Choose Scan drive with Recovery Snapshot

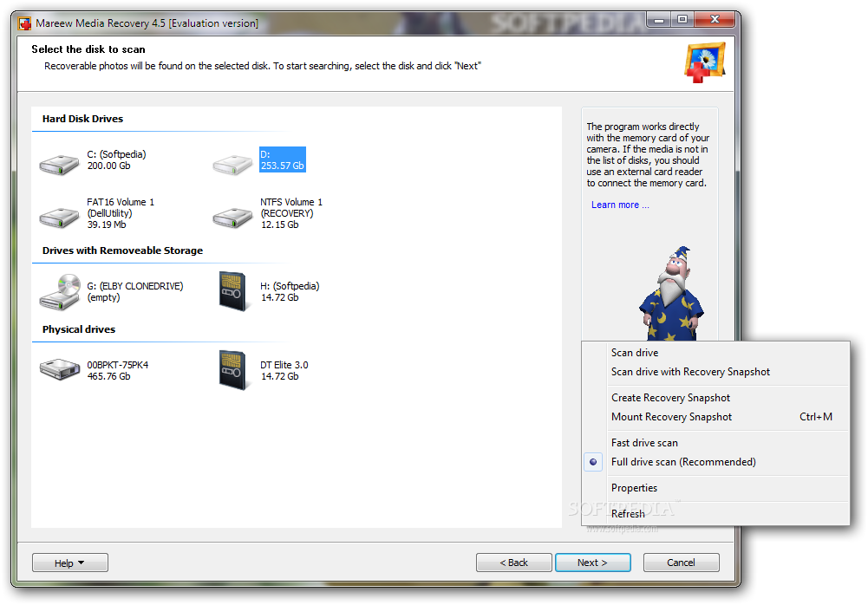690,372
